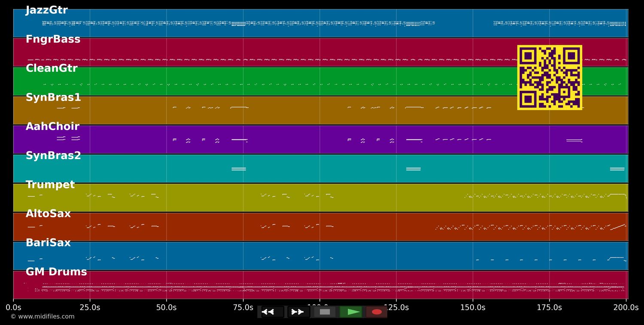Click the 200.0s mark on the timeline
Image resolution: width=644 pixels, height=325 pixels.
(x=627, y=307)
